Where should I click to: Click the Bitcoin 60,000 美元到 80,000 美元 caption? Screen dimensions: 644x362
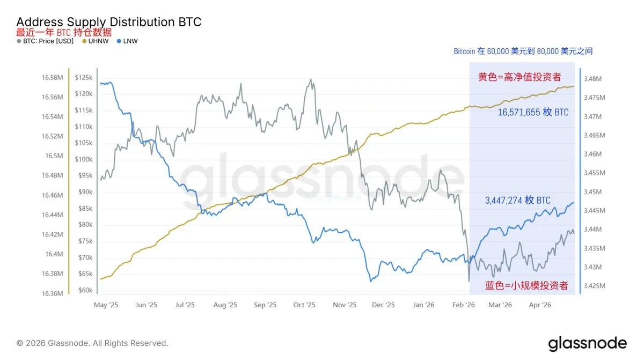(x=523, y=51)
